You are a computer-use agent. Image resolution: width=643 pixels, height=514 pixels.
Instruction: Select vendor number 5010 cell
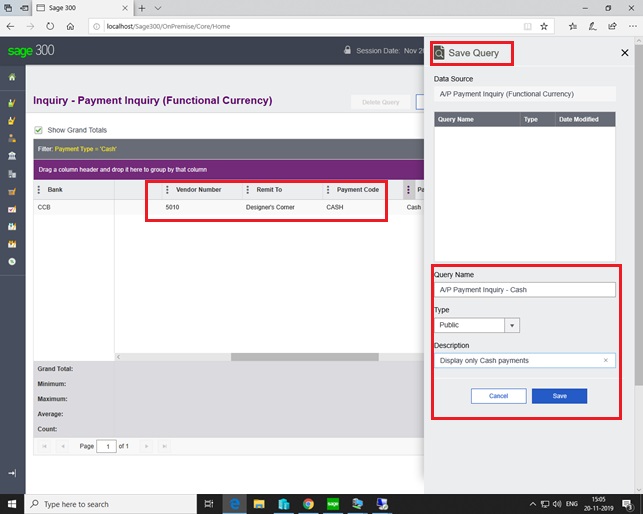(x=201, y=207)
